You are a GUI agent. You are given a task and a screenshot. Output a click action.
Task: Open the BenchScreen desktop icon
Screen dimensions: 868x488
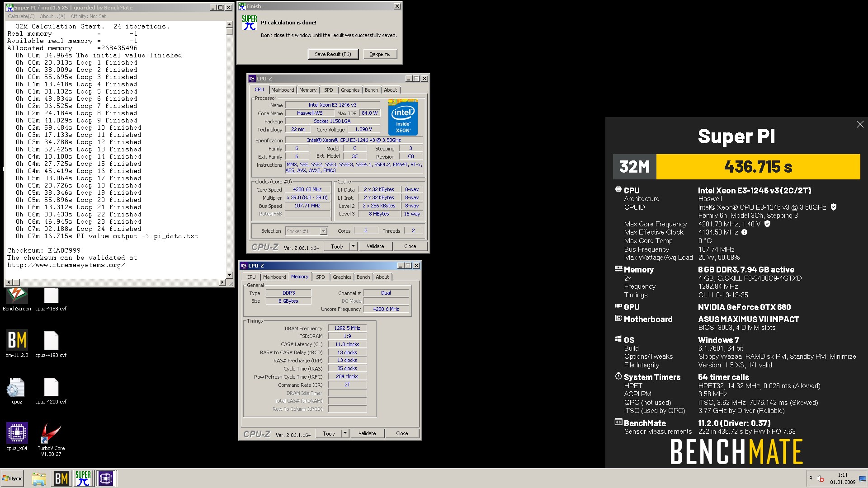click(17, 299)
